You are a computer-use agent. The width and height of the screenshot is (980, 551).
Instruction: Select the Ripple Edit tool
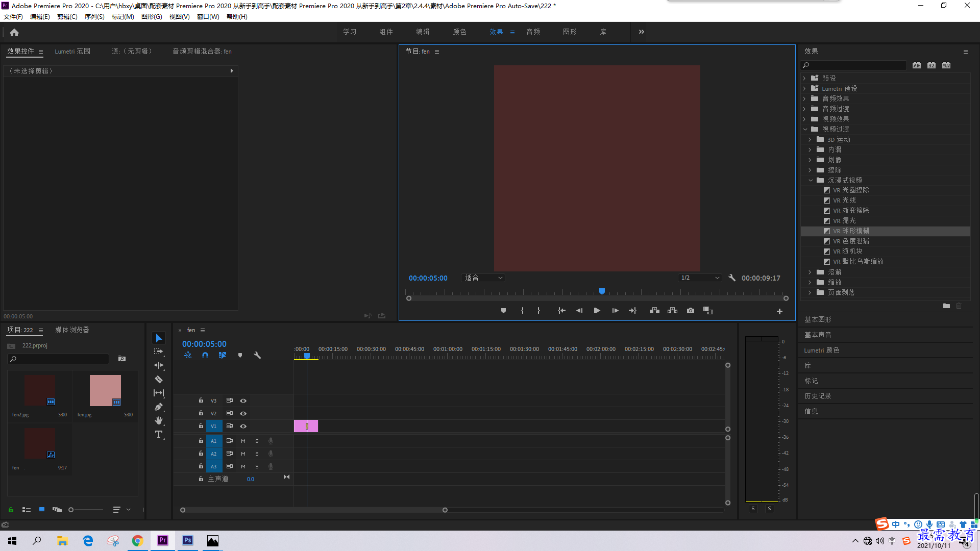(x=159, y=365)
